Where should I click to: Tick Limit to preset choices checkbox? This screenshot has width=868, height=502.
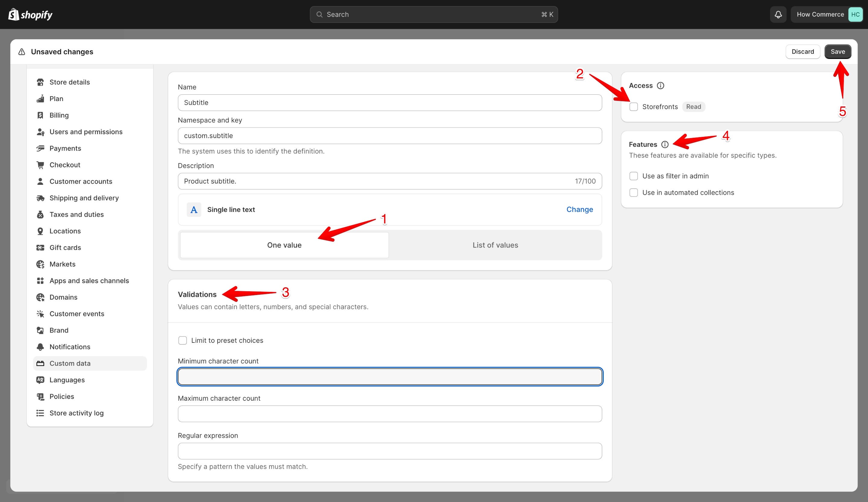coord(183,340)
